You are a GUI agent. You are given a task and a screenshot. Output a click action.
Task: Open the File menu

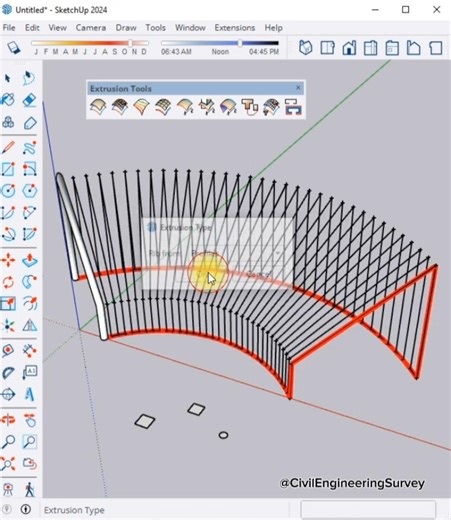pos(9,28)
